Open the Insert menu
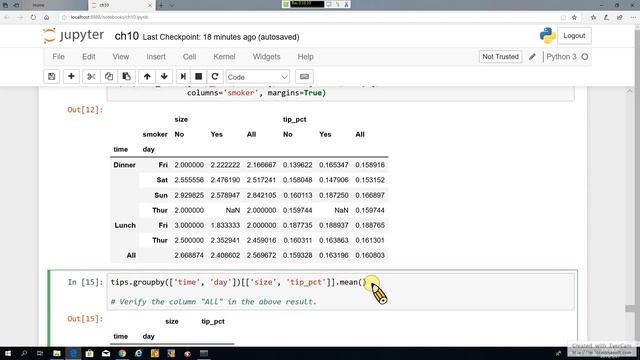 (156, 57)
